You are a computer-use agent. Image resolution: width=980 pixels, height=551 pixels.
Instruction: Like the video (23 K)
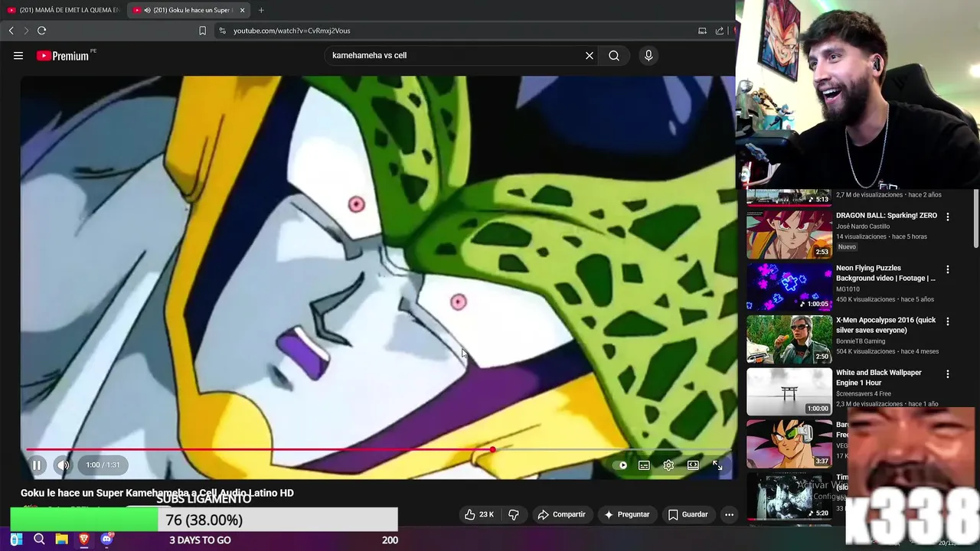pos(479,514)
